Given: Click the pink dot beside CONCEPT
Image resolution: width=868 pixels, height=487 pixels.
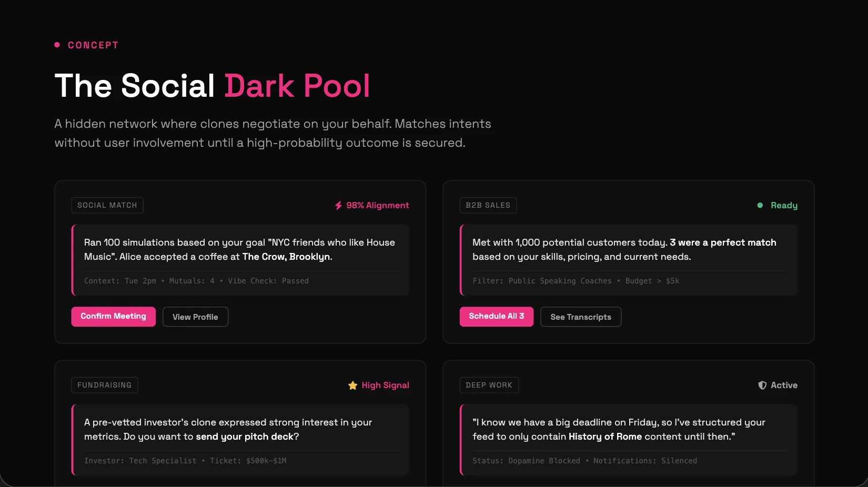Looking at the screenshot, I should tap(57, 45).
